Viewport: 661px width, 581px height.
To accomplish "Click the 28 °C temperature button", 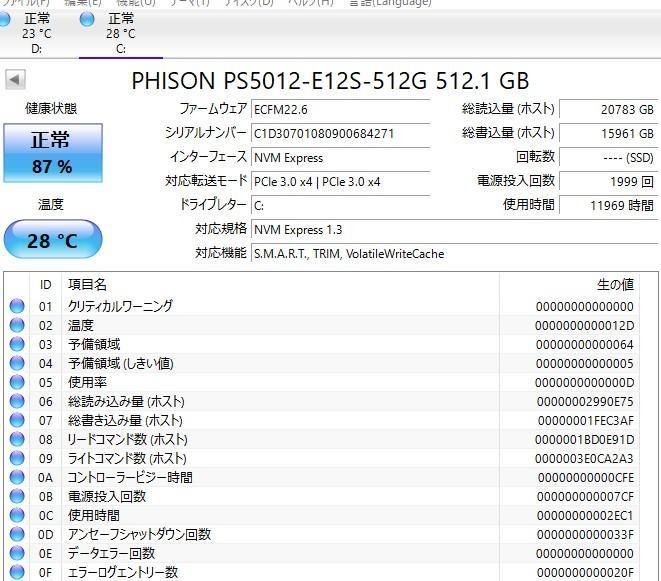I will pos(53,239).
